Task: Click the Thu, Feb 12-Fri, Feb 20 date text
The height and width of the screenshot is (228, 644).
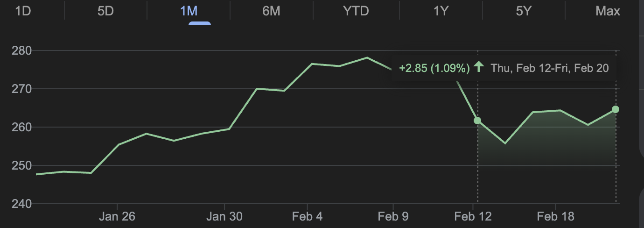Action: (550, 68)
